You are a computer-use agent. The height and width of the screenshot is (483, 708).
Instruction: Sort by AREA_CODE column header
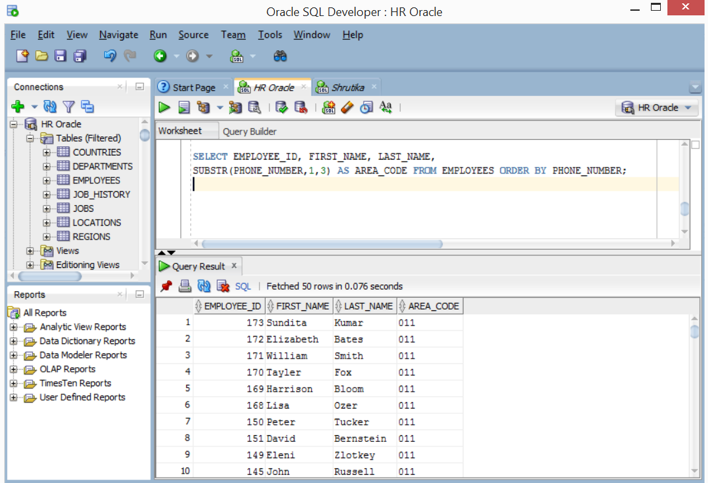click(430, 306)
